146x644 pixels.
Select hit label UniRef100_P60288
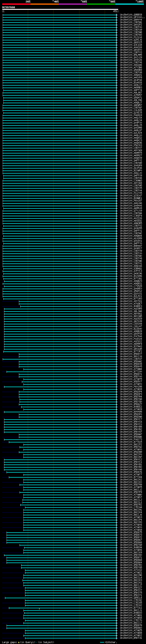coord(131,387)
